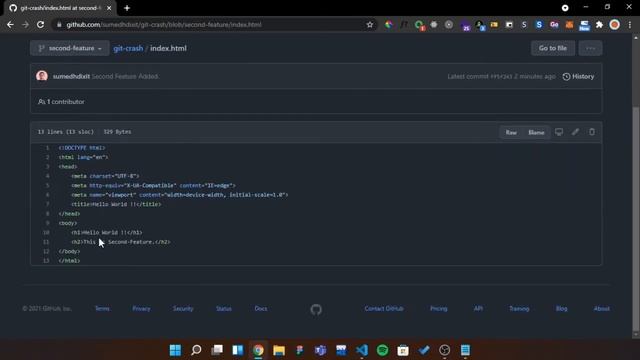Open the Privacy footer link
Image resolution: width=640 pixels, height=360 pixels.
click(x=141, y=309)
